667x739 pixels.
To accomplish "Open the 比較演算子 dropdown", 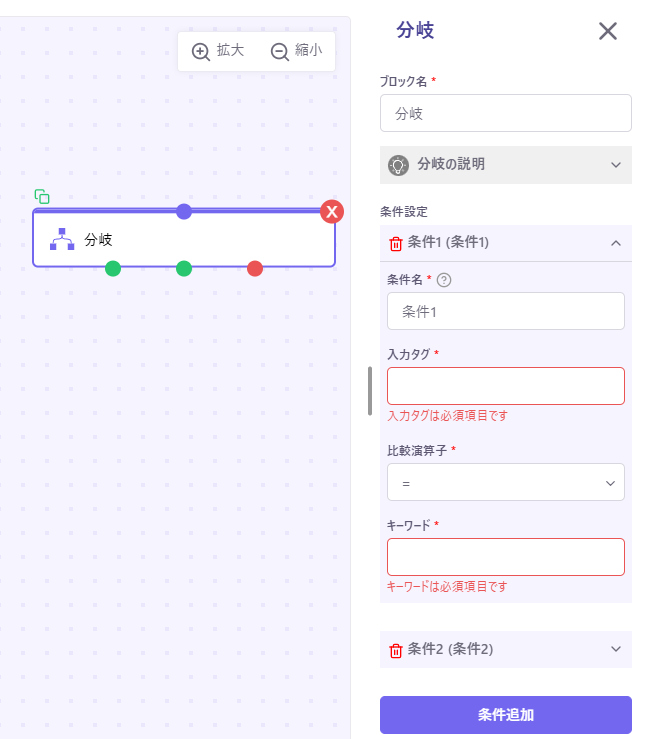I will click(505, 482).
